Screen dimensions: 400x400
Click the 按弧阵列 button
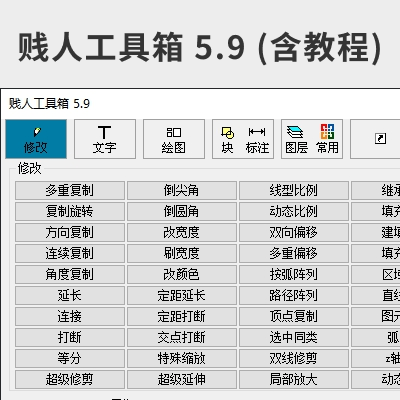(294, 274)
